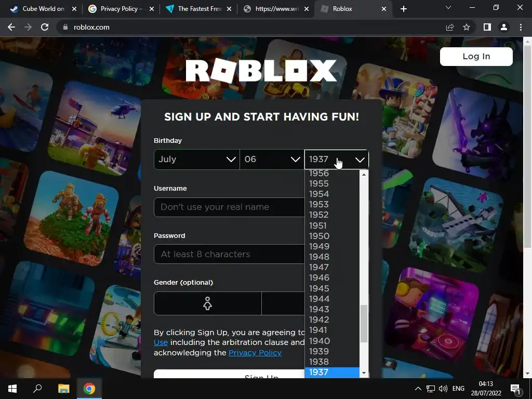This screenshot has width=532, height=399.
Task: Choose 1952 from the year list
Action: coord(332,215)
